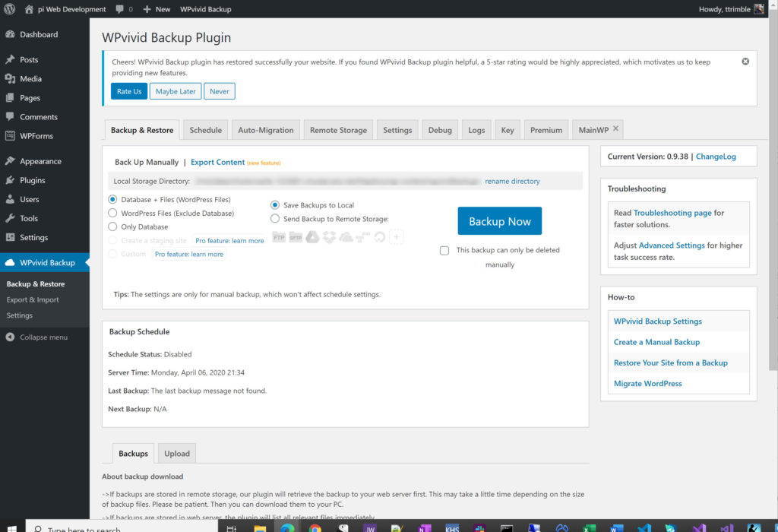Open Restore Your Site from a Backup guide
This screenshot has height=532, width=778.
pyautogui.click(x=670, y=363)
